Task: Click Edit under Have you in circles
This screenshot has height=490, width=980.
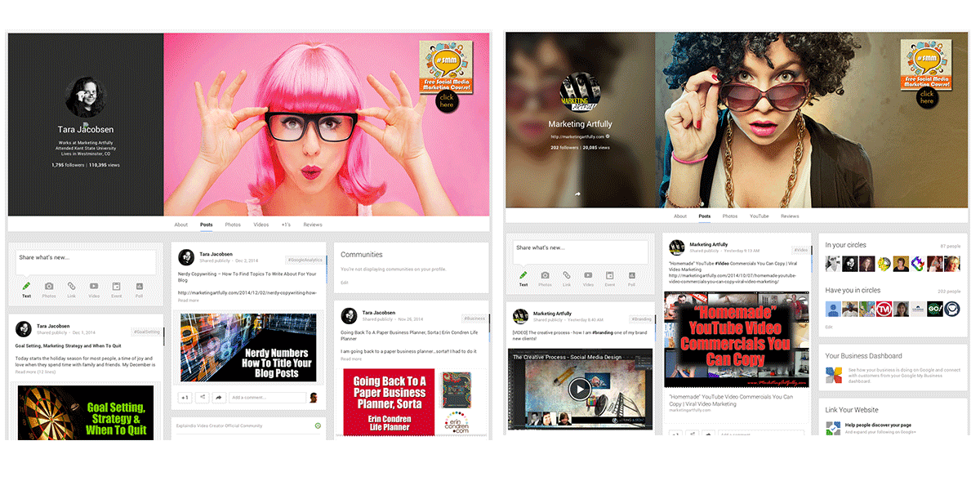Action: pyautogui.click(x=829, y=327)
